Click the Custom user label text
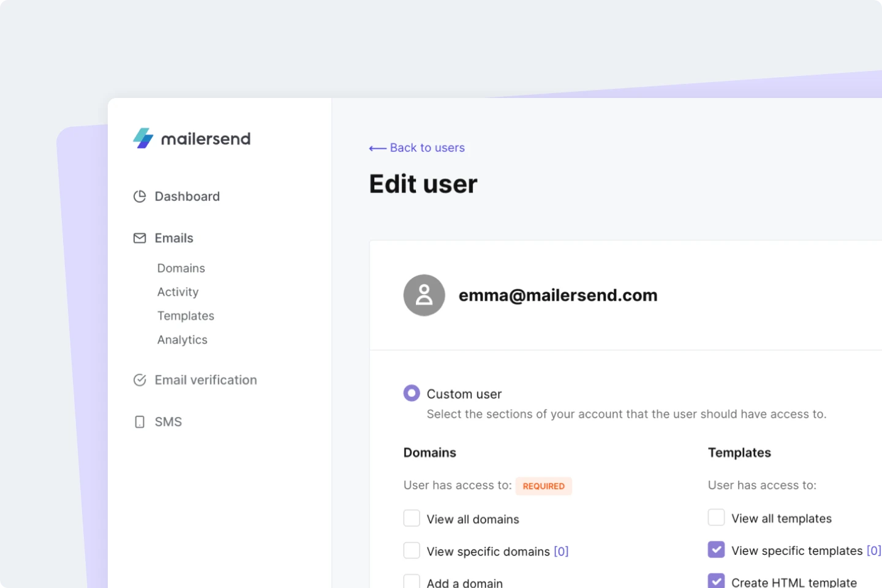Viewport: 882px width, 588px height. pos(464,394)
